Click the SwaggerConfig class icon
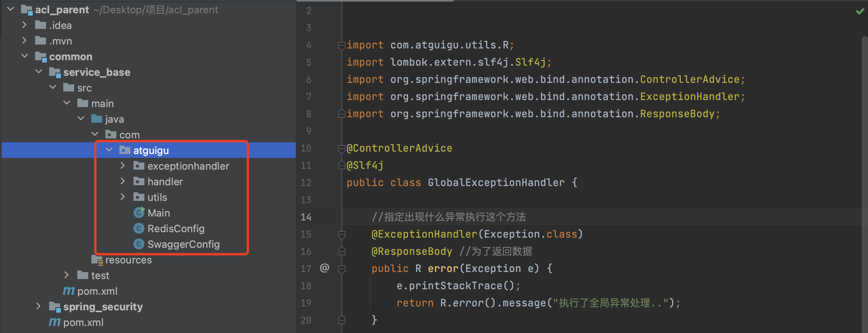This screenshot has height=333, width=868. point(139,244)
